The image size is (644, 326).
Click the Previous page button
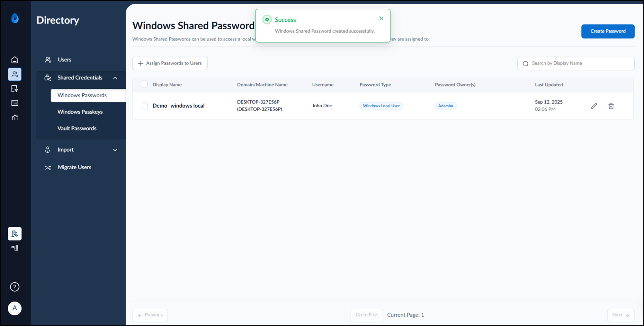(150, 315)
